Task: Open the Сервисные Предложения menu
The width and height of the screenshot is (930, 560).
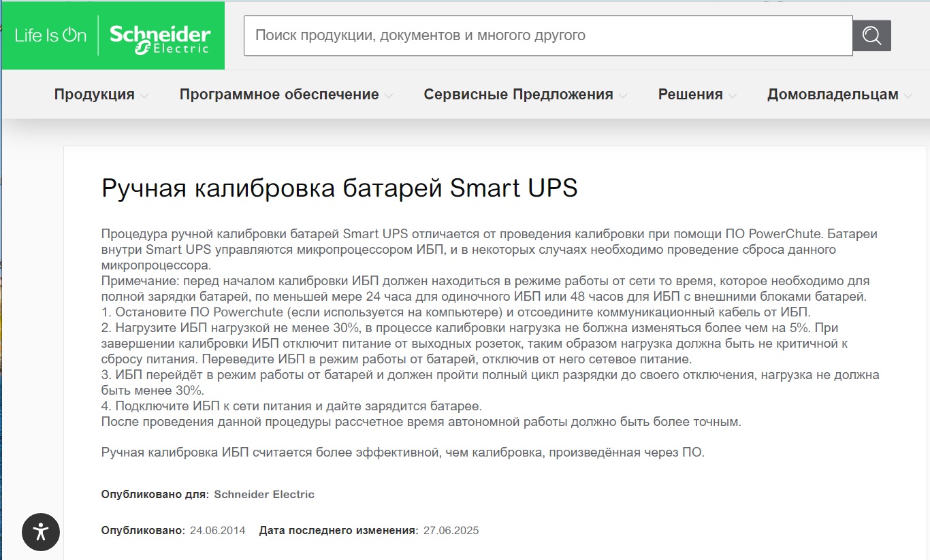Action: coord(518,95)
